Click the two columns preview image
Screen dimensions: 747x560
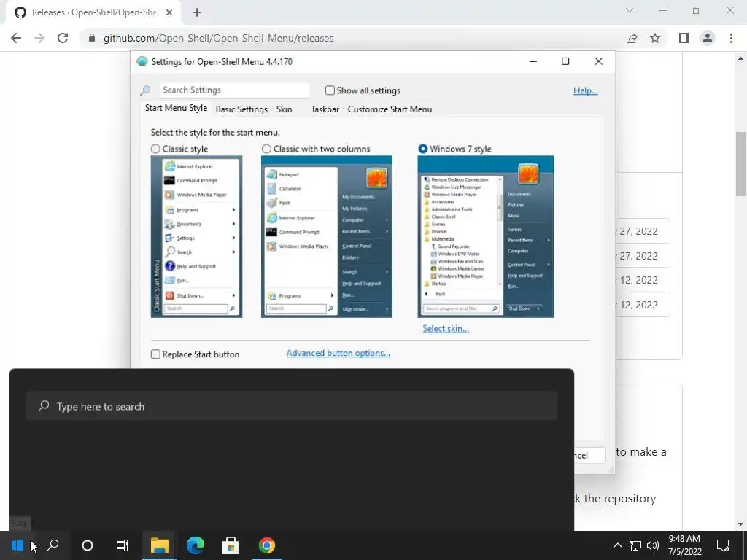coord(327,237)
